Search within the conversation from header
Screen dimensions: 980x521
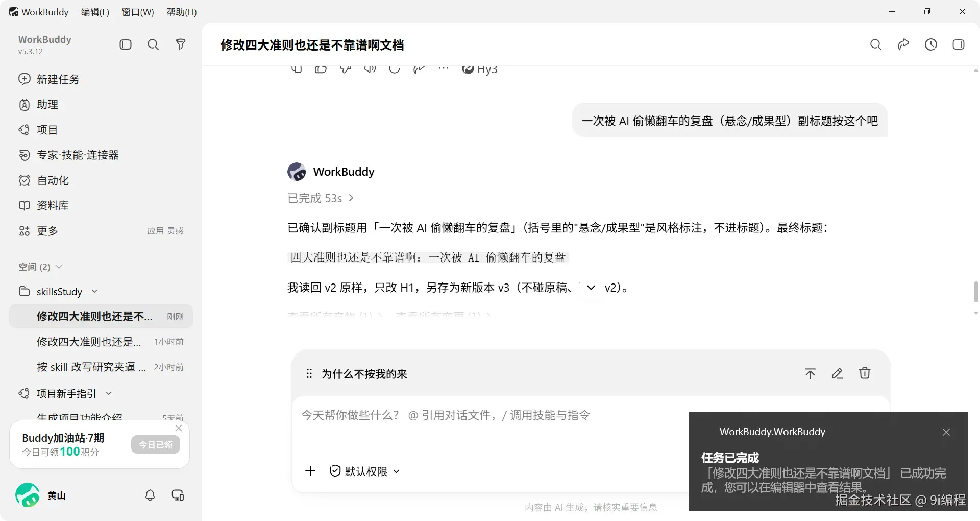(876, 44)
